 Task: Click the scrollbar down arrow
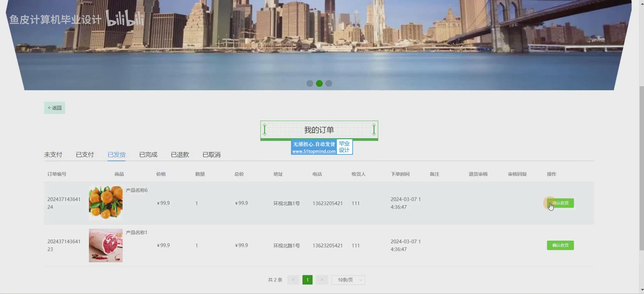click(642, 290)
